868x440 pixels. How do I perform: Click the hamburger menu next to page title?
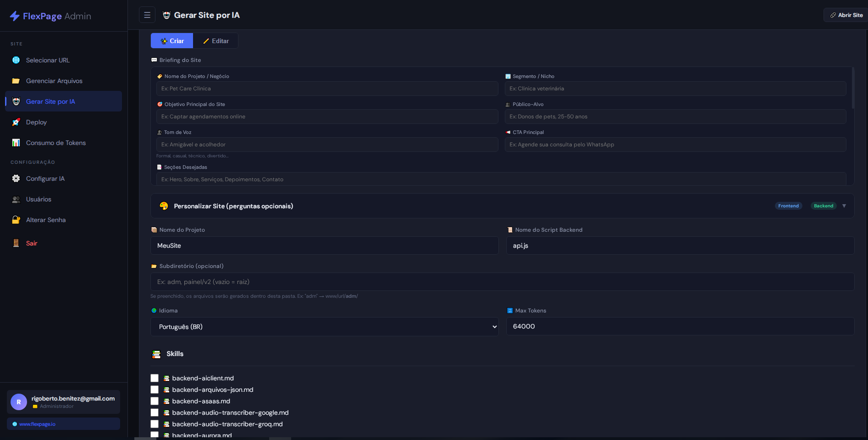pos(147,15)
